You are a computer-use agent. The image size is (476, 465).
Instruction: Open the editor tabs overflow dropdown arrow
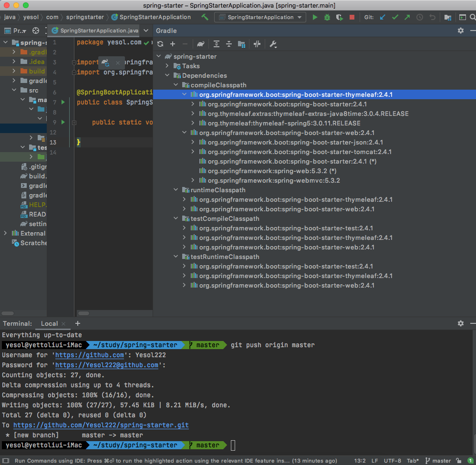click(146, 31)
